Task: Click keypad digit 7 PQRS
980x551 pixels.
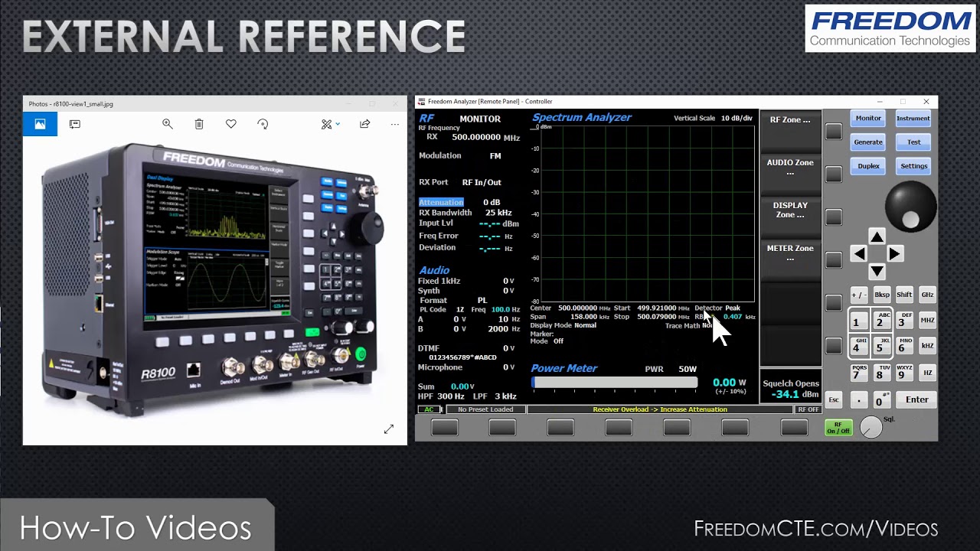Action: [858, 373]
